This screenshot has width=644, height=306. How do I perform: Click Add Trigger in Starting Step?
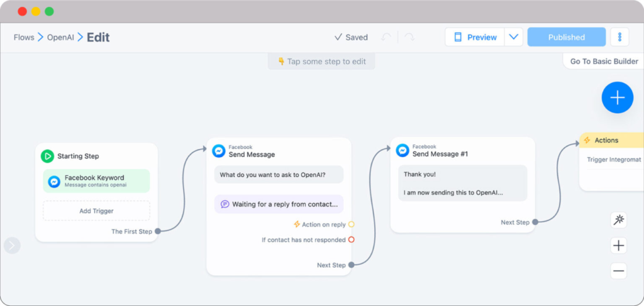[x=96, y=211]
